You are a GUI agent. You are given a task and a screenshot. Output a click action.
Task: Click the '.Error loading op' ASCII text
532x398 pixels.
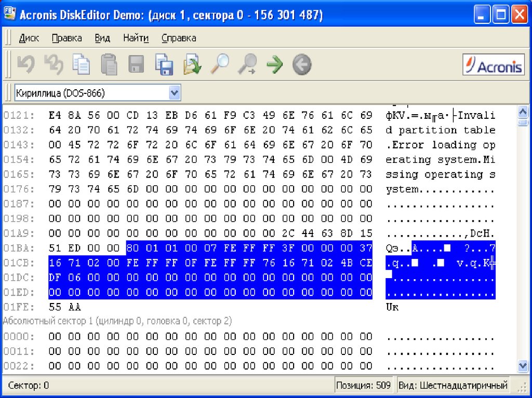pyautogui.click(x=441, y=145)
